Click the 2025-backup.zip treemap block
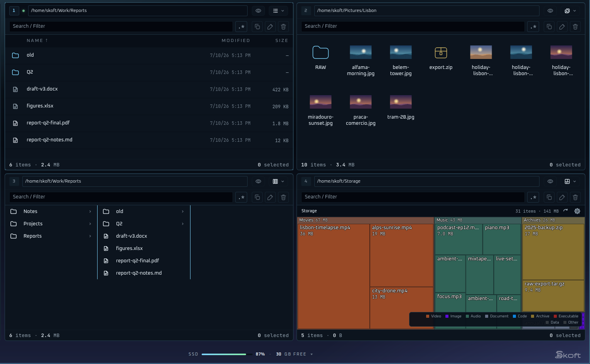Viewport: 590px width, 364px height. tap(553, 252)
